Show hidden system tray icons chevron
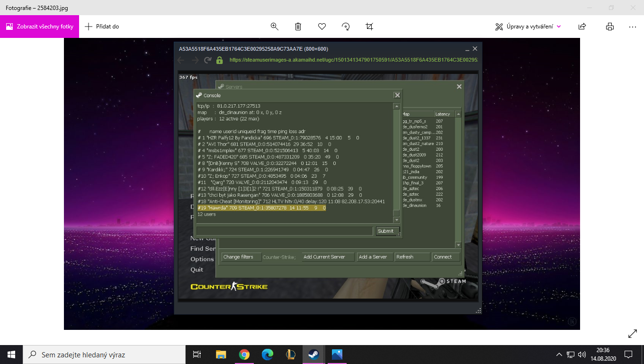 pyautogui.click(x=559, y=355)
